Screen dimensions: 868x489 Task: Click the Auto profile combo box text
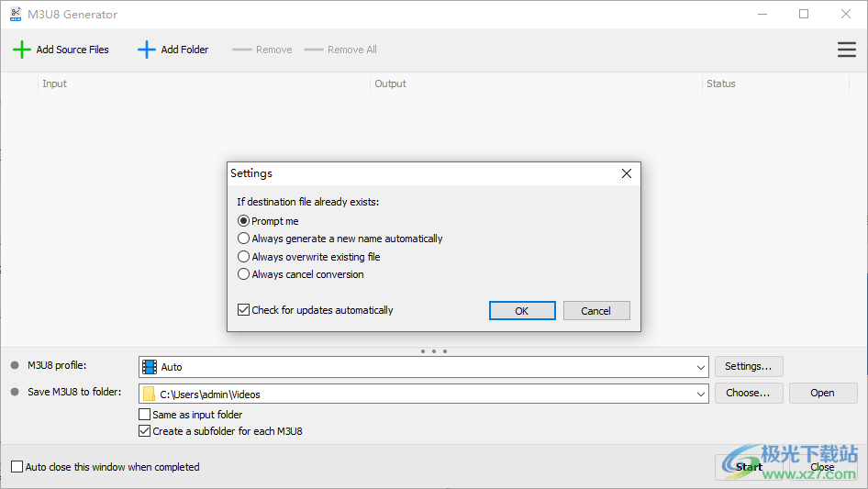pos(171,367)
